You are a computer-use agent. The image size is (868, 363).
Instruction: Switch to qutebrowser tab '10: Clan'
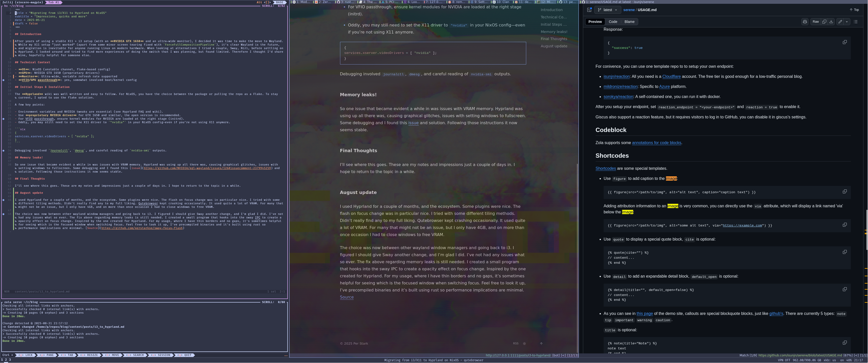point(501,2)
